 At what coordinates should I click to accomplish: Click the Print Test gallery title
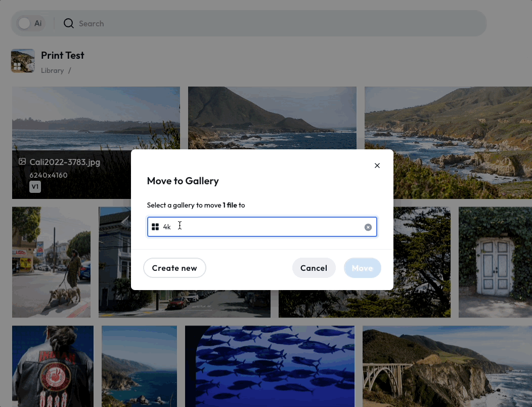62,55
